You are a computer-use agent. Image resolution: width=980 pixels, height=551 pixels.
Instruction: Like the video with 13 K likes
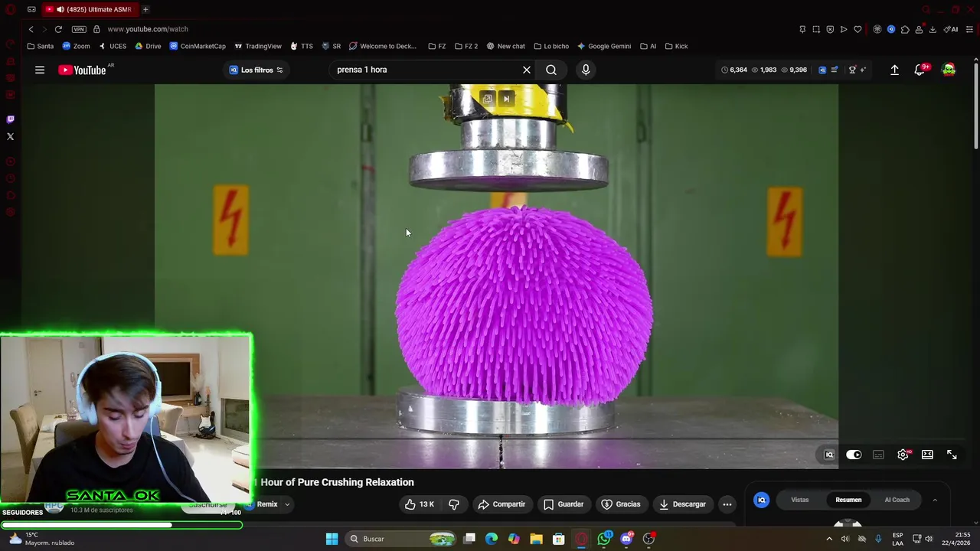[x=419, y=504]
